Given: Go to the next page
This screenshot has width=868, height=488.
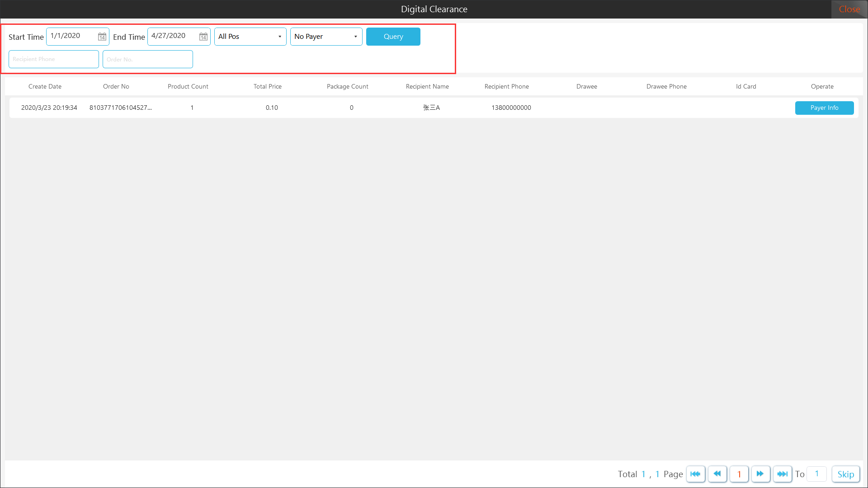Looking at the screenshot, I should [x=760, y=474].
